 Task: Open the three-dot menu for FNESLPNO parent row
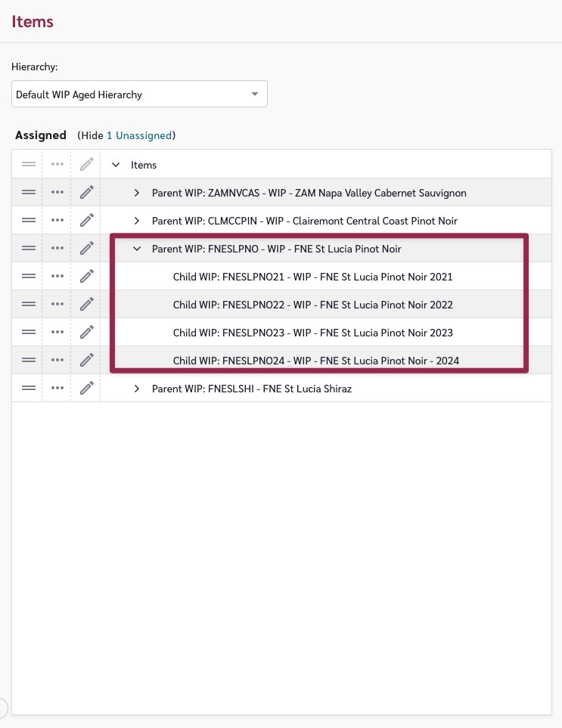click(x=57, y=249)
